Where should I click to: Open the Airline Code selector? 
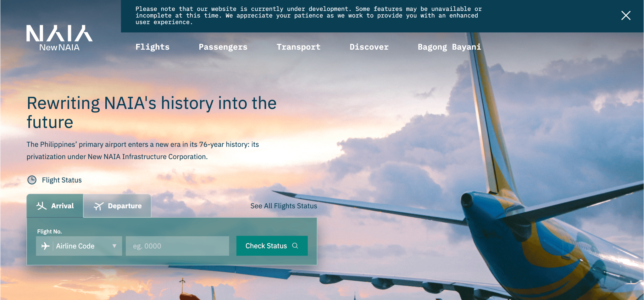79,246
